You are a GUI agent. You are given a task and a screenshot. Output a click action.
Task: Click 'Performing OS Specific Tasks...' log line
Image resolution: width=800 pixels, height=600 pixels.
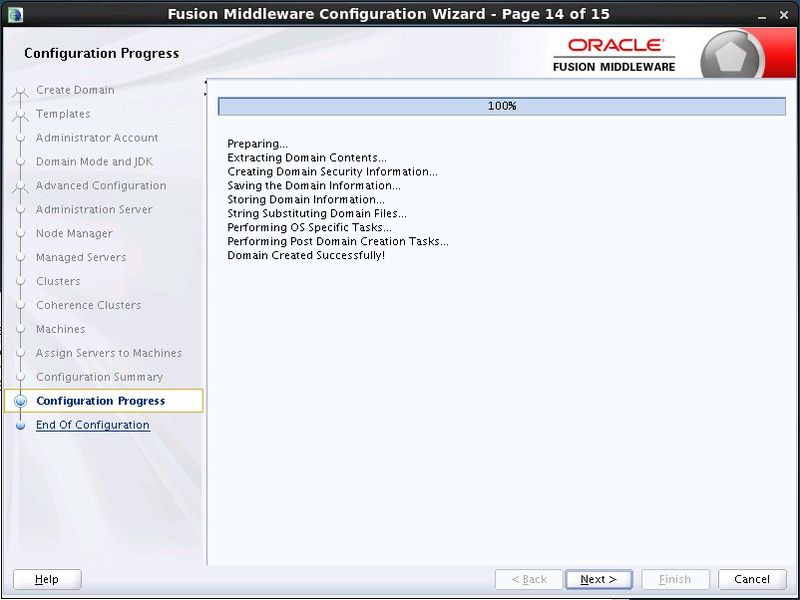(x=310, y=227)
